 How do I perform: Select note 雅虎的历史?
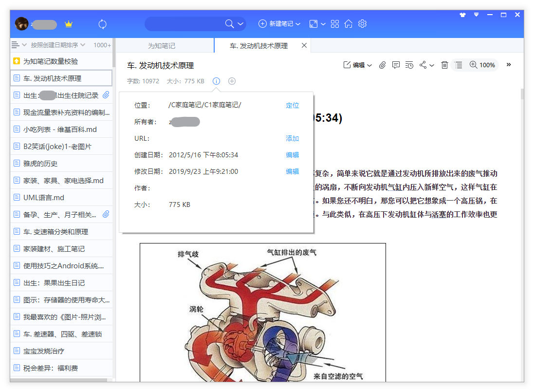point(61,164)
